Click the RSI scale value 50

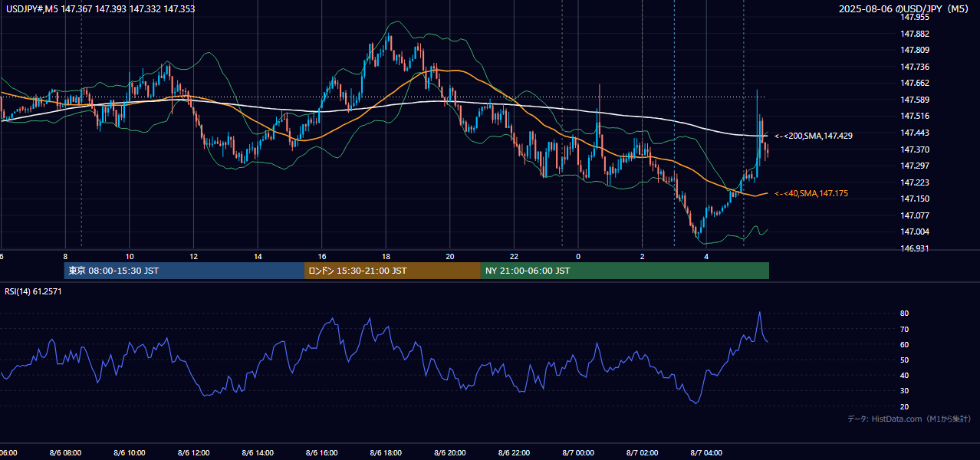pyautogui.click(x=904, y=360)
